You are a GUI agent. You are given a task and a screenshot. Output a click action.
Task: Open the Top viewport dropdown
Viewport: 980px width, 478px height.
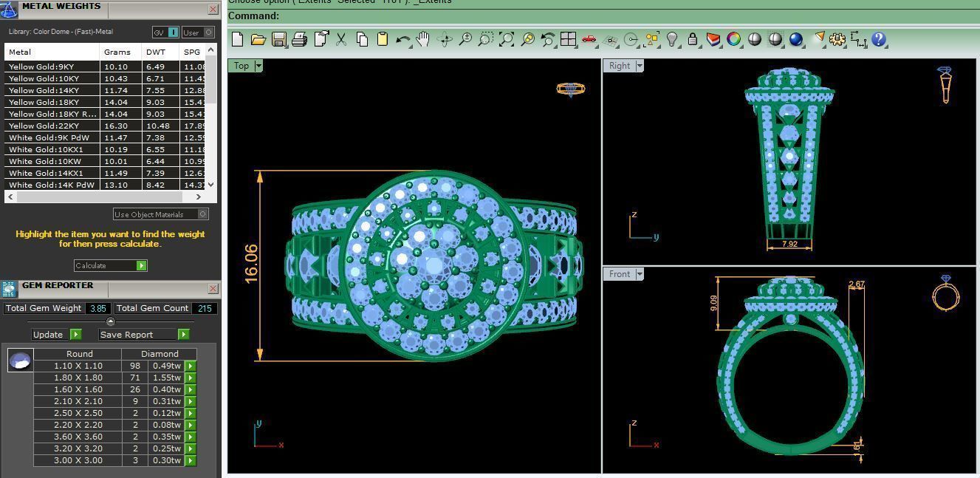[x=258, y=66]
